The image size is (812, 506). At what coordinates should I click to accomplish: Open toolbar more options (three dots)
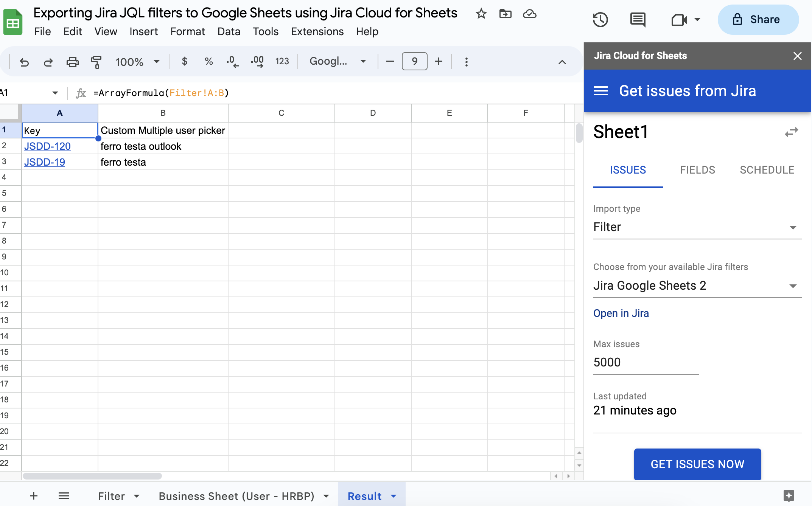(x=466, y=62)
